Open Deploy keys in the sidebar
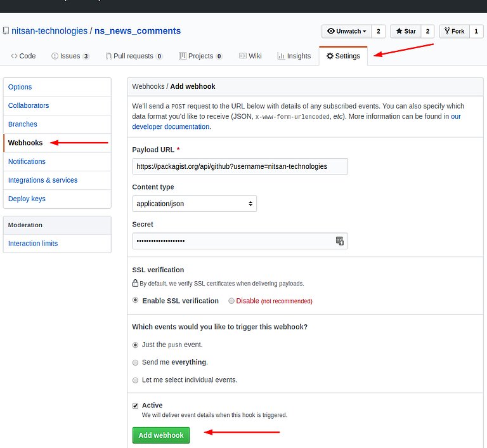Image resolution: width=487 pixels, height=448 pixels. click(57, 199)
